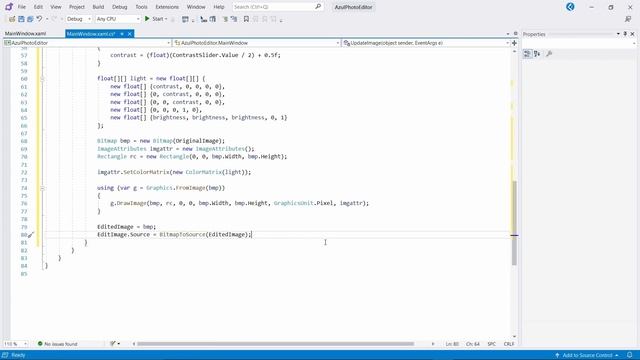Viewport: 640px width, 360px height.
Task: Click the live share feedback icon top right
Action: pos(628,19)
